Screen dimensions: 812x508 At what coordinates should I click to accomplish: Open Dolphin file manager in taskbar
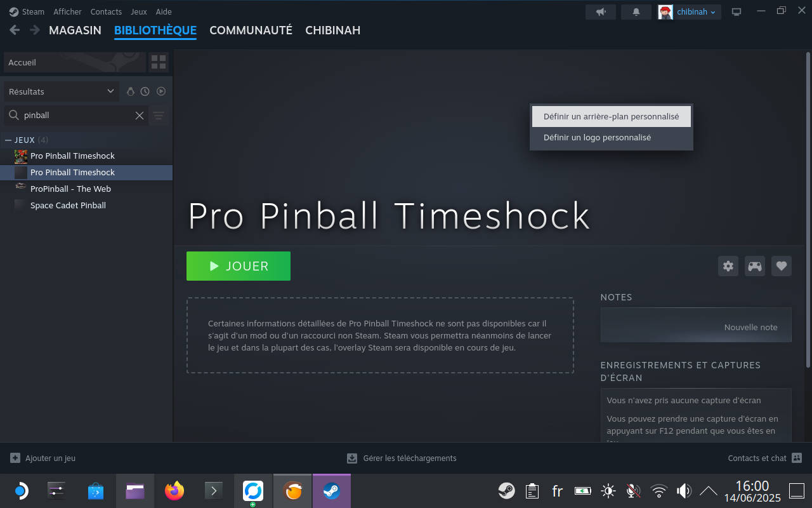(x=135, y=491)
